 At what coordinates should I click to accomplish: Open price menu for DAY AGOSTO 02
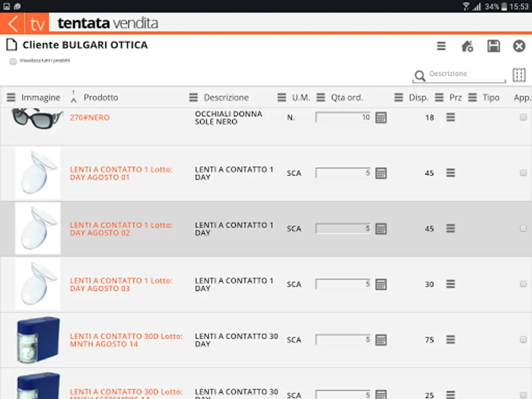click(x=450, y=229)
